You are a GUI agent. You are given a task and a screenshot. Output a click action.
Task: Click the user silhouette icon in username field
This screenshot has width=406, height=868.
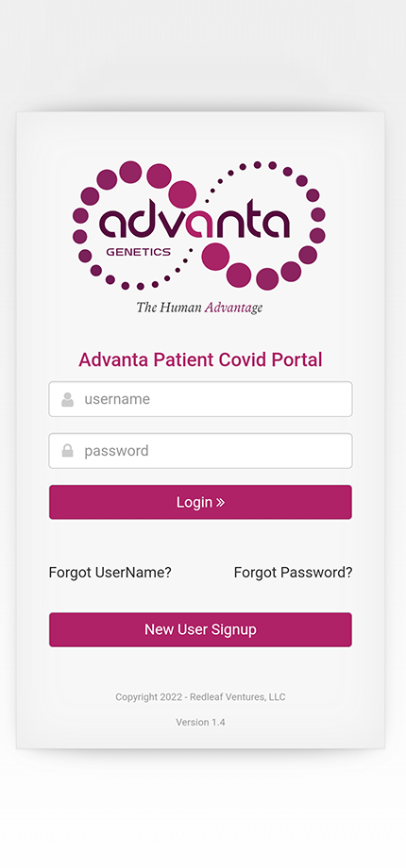point(68,399)
